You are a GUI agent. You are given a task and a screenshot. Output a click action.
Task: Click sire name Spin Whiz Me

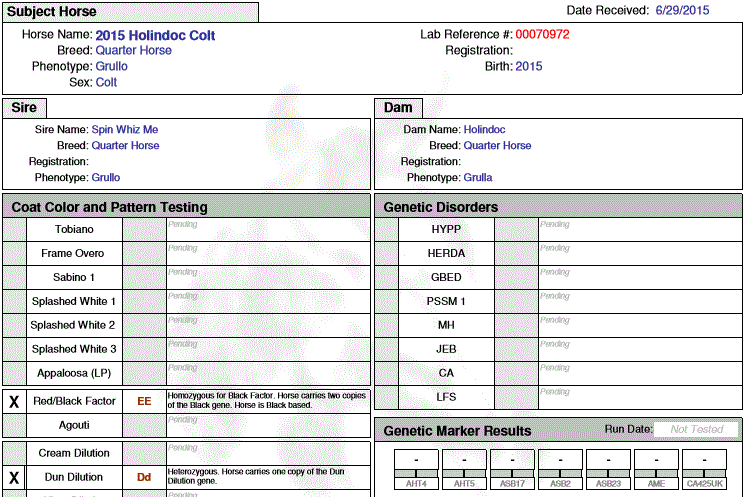tap(125, 129)
